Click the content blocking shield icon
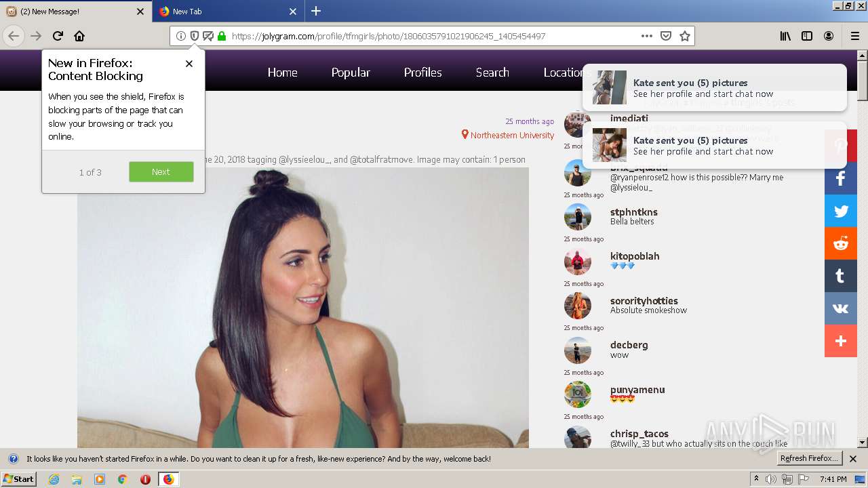 coord(195,36)
